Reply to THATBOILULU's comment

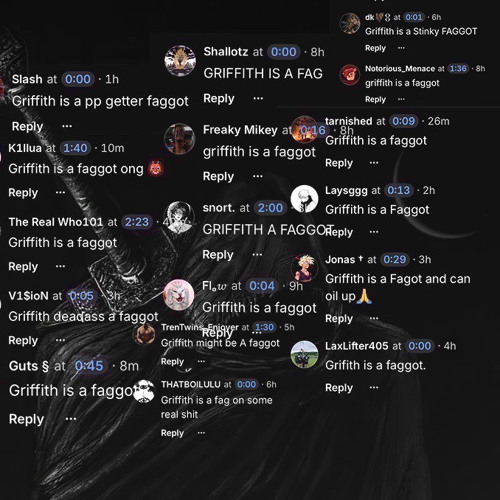pos(172,433)
